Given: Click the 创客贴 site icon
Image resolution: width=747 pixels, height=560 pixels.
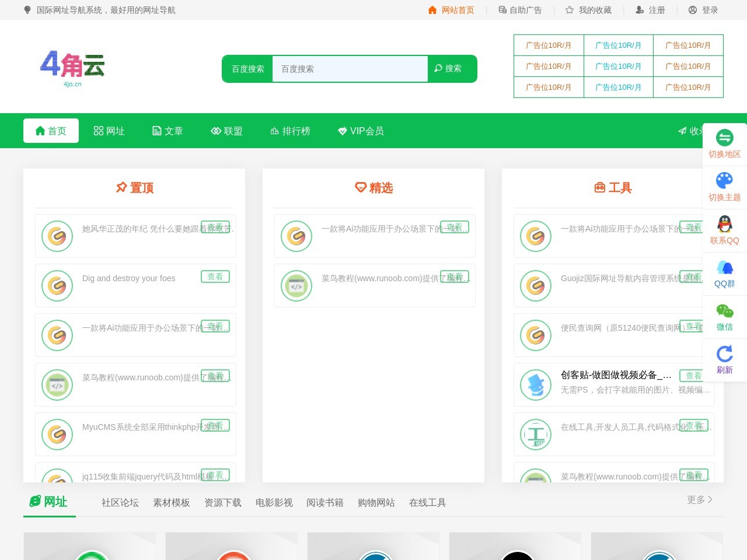Looking at the screenshot, I should pyautogui.click(x=536, y=385).
